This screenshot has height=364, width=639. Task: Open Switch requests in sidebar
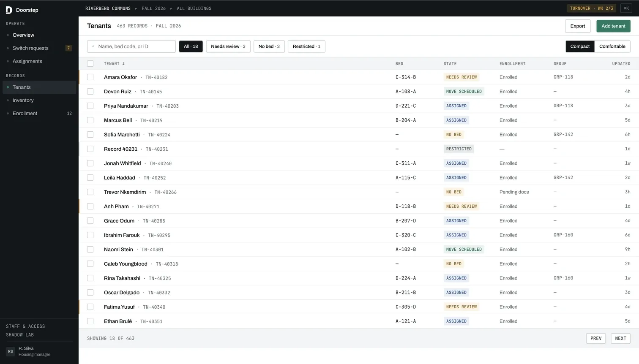click(x=39, y=48)
